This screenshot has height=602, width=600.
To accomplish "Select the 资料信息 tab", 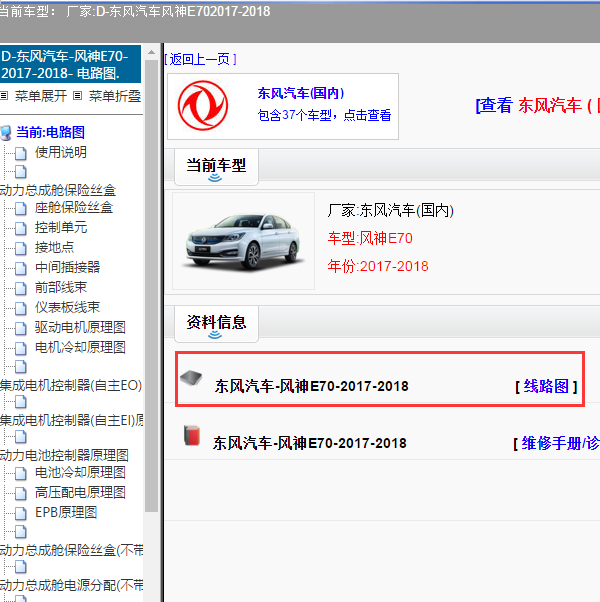I will point(216,323).
